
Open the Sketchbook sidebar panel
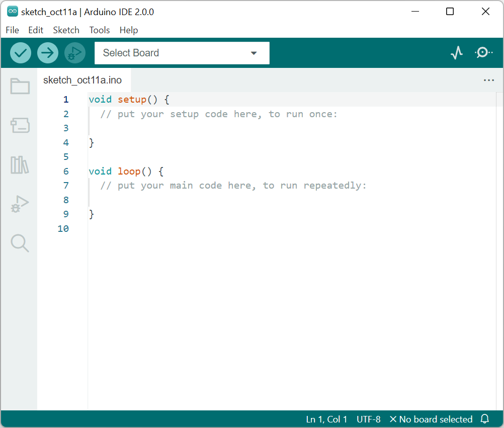[20, 86]
